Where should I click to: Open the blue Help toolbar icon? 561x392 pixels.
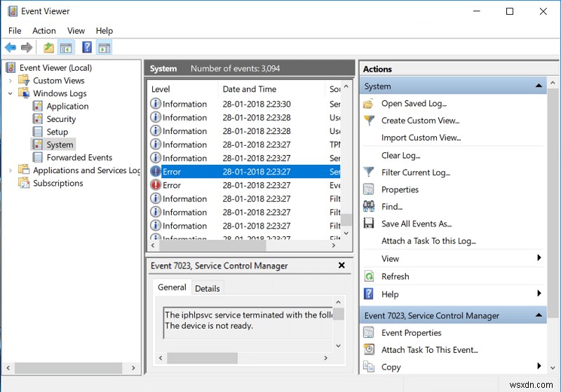(87, 47)
